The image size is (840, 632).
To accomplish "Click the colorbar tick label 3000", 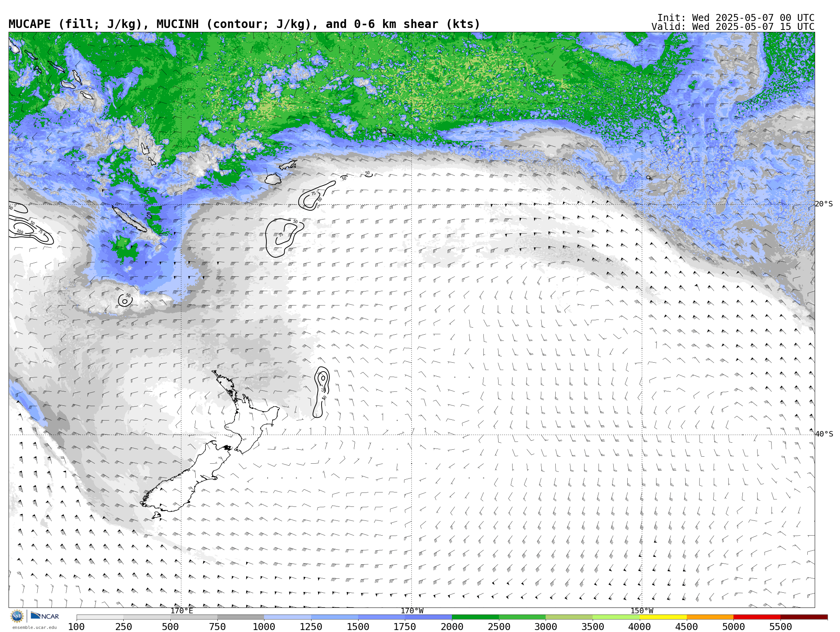I will click(x=546, y=627).
